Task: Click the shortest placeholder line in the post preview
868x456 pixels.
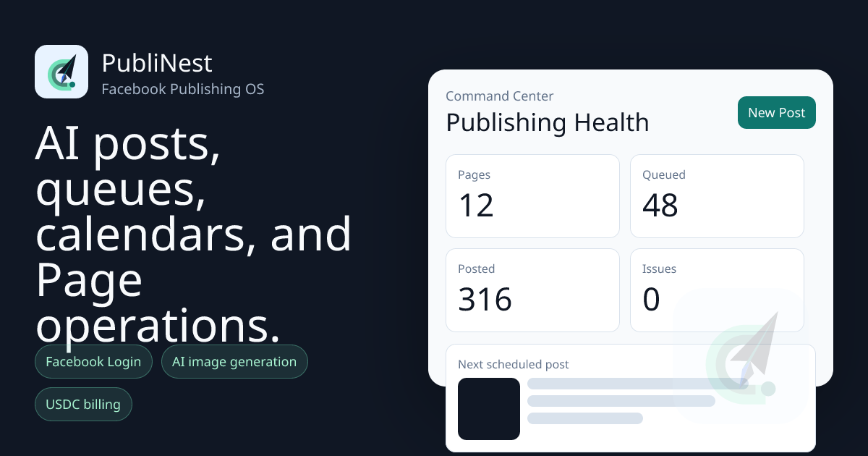Action: [x=585, y=418]
